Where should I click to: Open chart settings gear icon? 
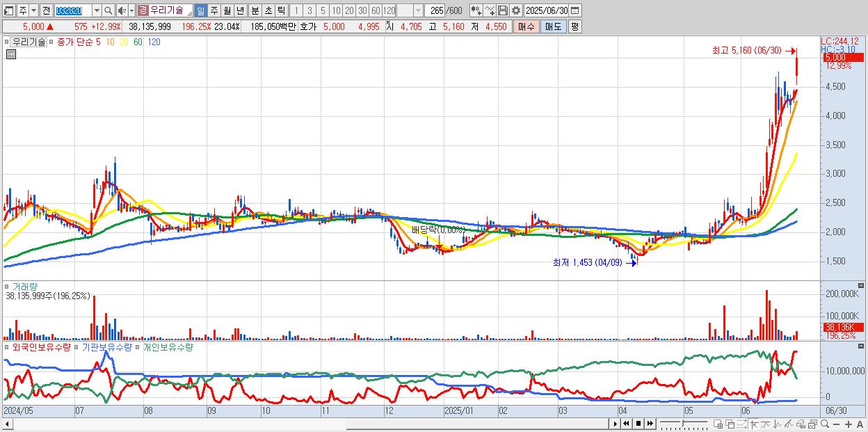point(515,10)
